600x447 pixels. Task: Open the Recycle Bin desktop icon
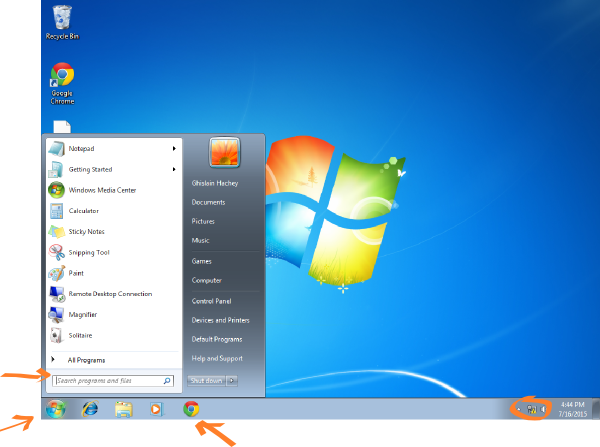62,22
